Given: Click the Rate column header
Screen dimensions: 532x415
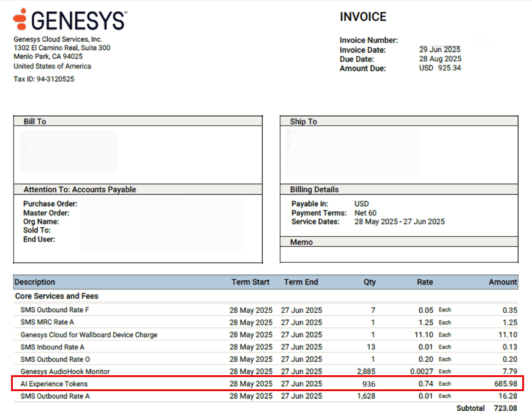Looking at the screenshot, I should click(x=424, y=282).
